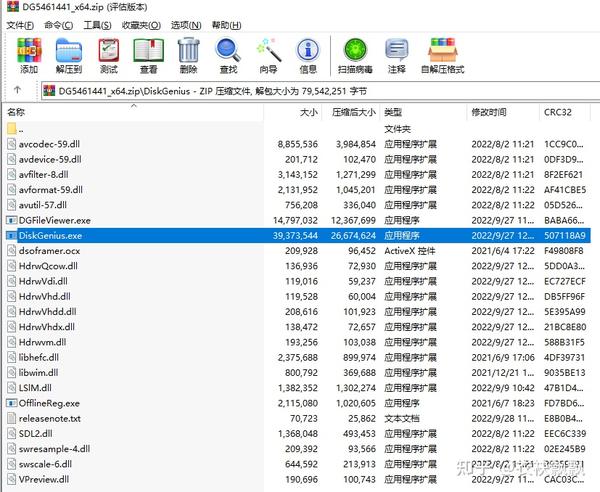Click the avcodec-59.dll file icon
The height and width of the screenshot is (492, 600).
click(12, 144)
